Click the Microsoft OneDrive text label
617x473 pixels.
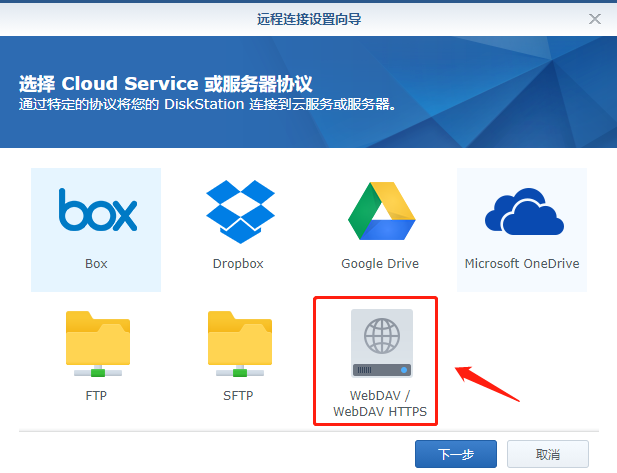coord(522,264)
